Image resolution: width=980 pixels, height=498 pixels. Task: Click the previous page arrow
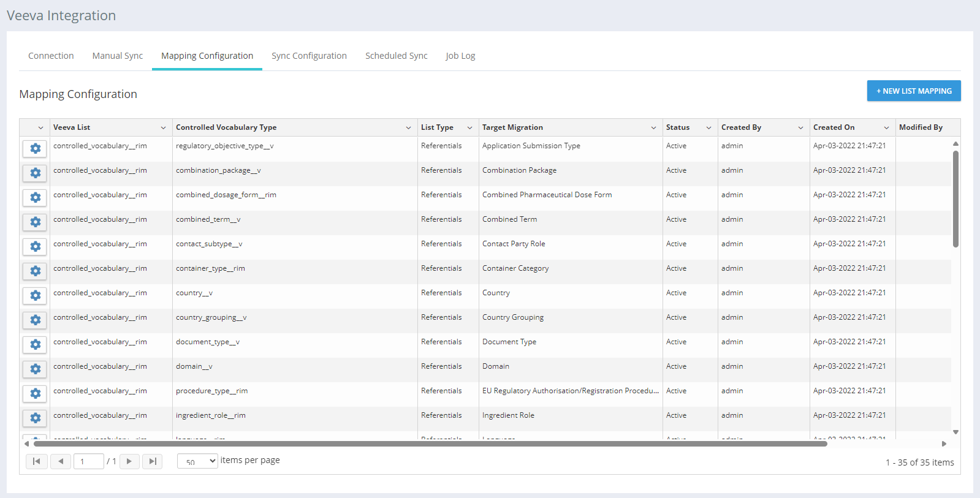61,461
